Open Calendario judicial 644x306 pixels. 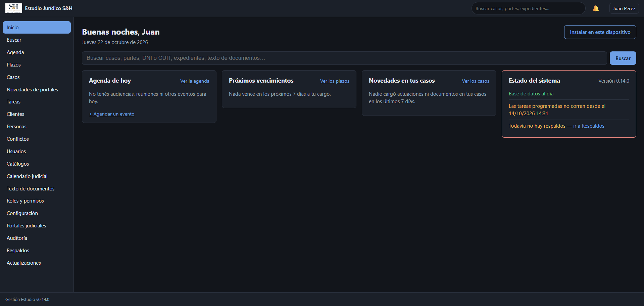point(37,176)
